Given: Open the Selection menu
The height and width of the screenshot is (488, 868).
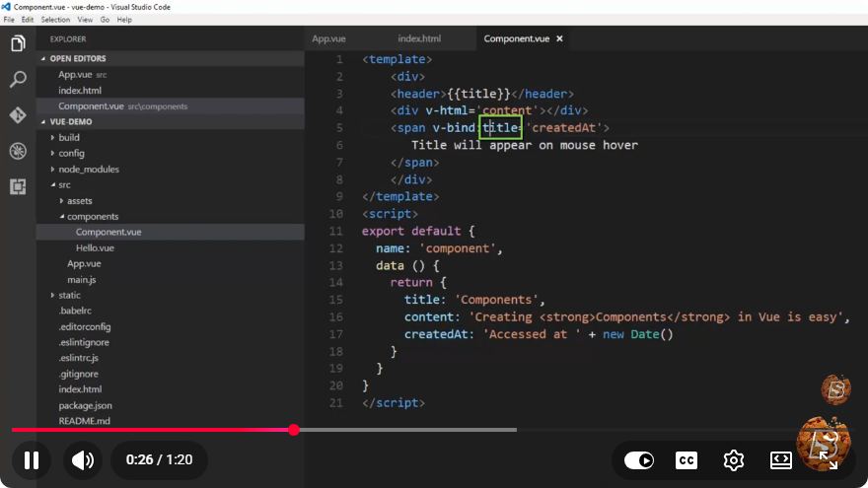Looking at the screenshot, I should (55, 20).
